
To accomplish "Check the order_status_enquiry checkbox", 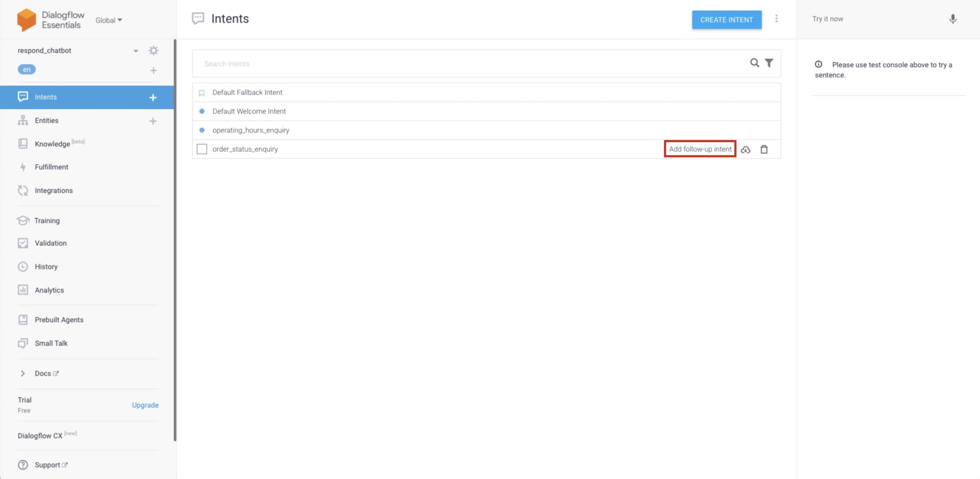I will (x=202, y=149).
